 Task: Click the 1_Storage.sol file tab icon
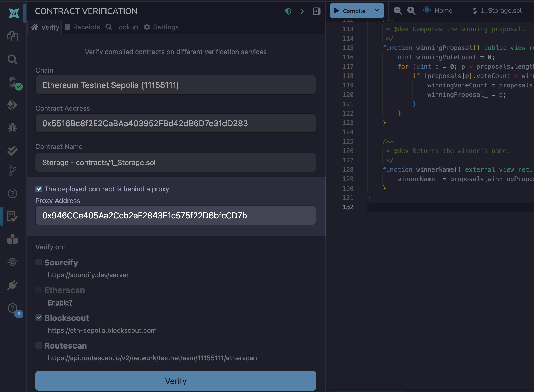pyautogui.click(x=475, y=11)
